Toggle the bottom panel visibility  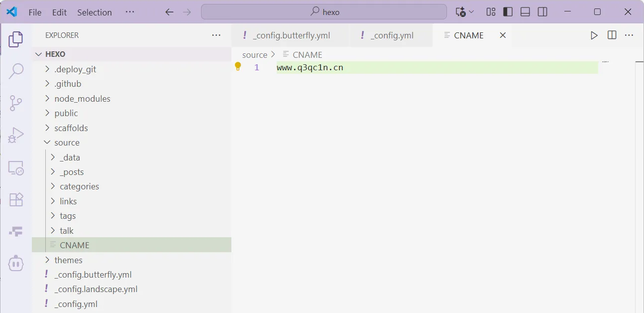(x=525, y=12)
